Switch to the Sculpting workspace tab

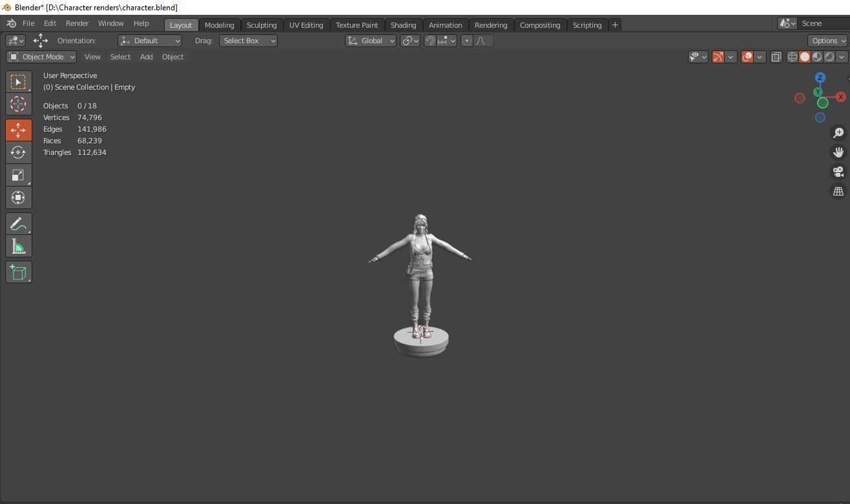262,25
